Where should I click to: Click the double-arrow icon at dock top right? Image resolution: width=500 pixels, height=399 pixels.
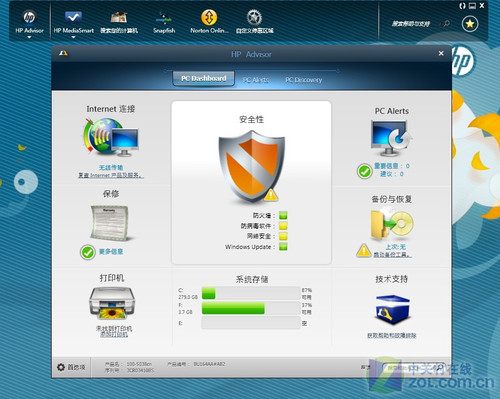[462, 6]
